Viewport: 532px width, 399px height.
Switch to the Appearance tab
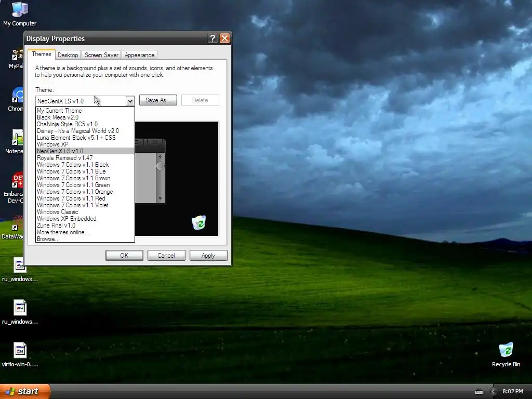point(139,55)
